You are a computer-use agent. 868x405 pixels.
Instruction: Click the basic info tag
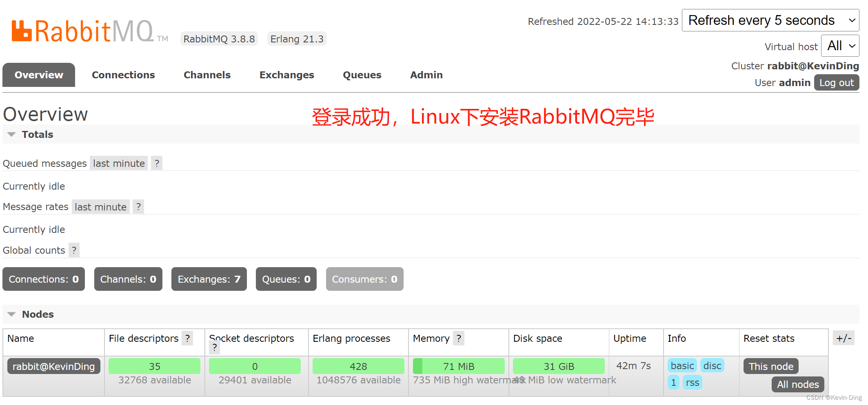click(682, 365)
